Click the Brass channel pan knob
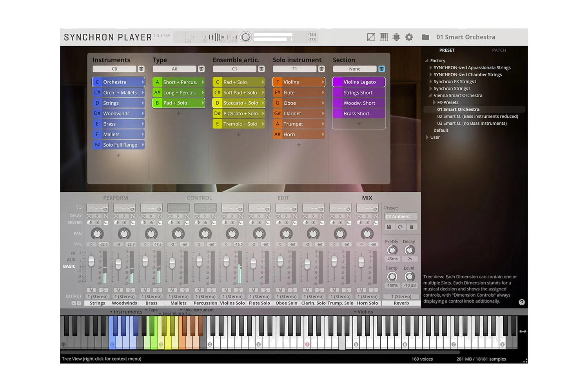Image resolution: width=588 pixels, height=392 pixels. (151, 234)
